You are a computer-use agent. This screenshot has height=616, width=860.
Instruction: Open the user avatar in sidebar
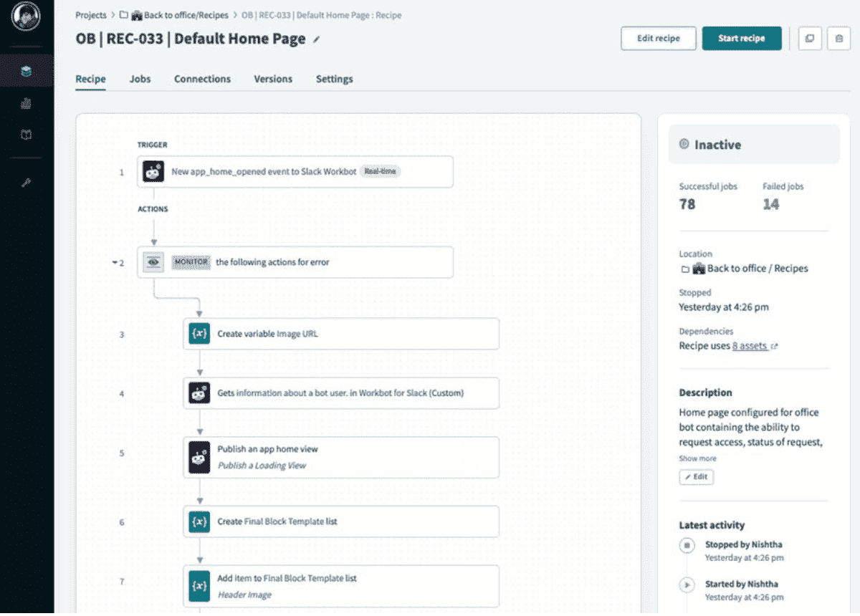point(26,16)
